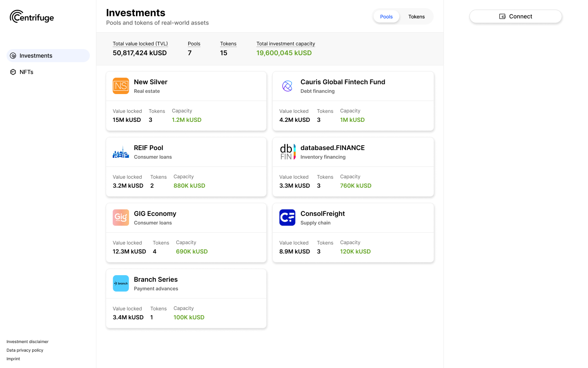Open the Data privacy policy link
The width and height of the screenshot is (588, 368).
(x=25, y=350)
